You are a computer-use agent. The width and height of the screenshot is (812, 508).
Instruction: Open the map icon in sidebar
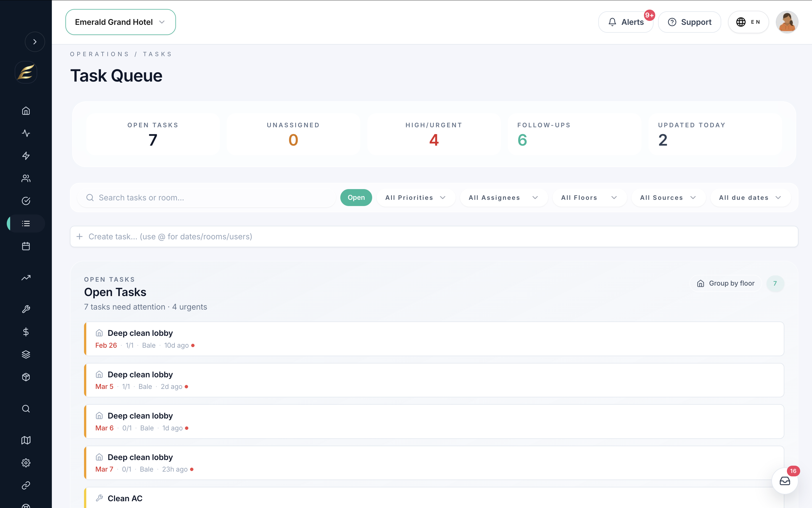pyautogui.click(x=26, y=440)
